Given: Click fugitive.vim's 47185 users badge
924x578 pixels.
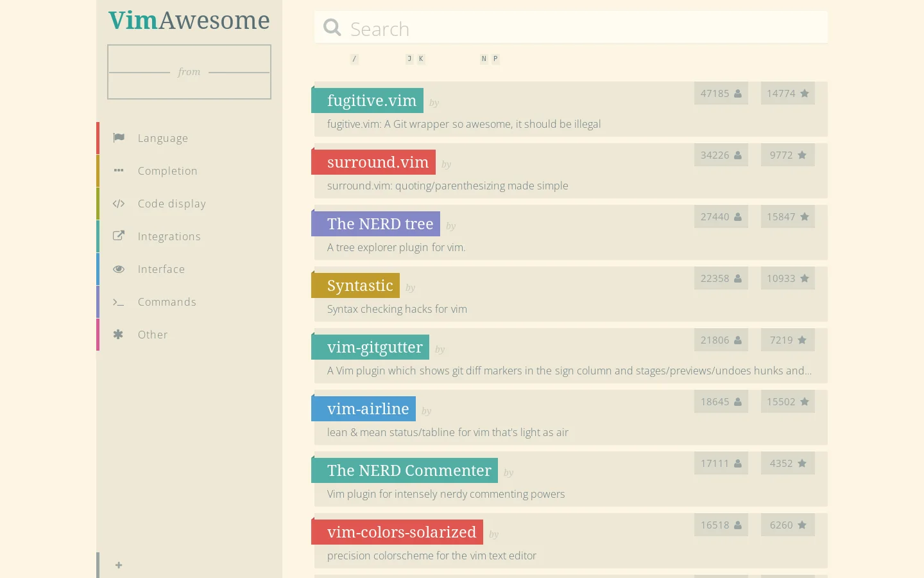Looking at the screenshot, I should click(x=721, y=93).
